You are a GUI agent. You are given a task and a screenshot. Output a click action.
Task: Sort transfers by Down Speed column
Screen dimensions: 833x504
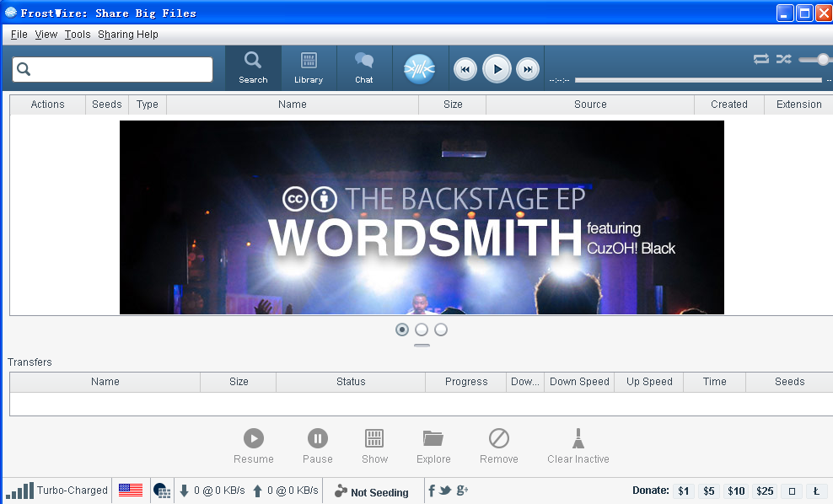pyautogui.click(x=579, y=382)
